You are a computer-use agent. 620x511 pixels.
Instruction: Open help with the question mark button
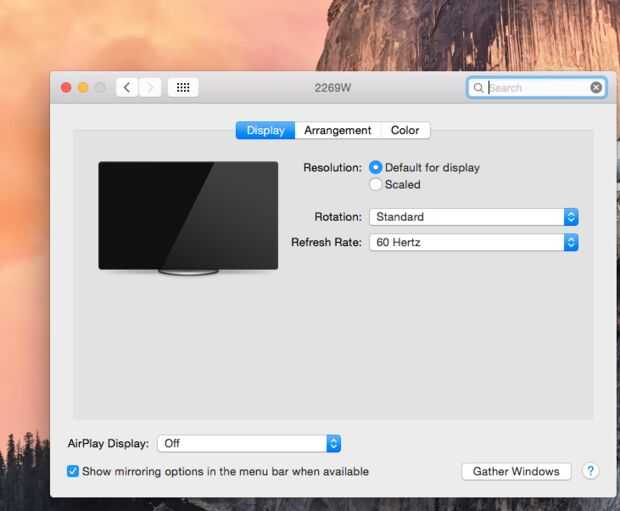click(590, 471)
